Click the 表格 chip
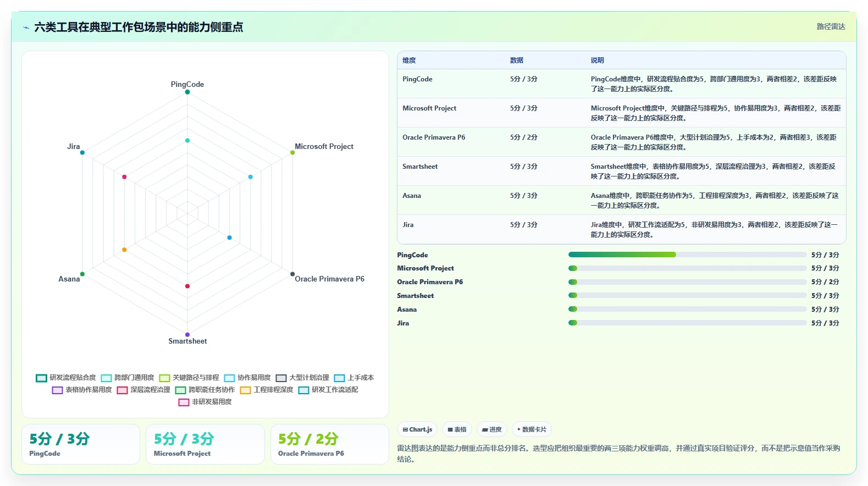This screenshot has height=486, width=868. tap(457, 429)
